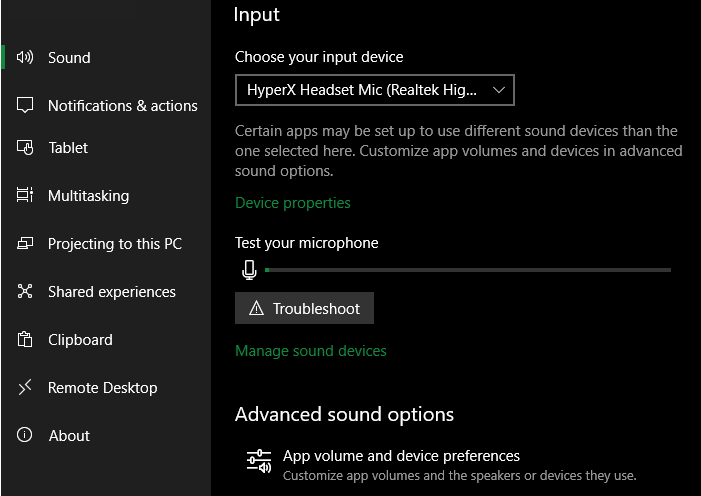Click the 'Input' section heading
Viewport: 701px width, 496px height.
257,15
